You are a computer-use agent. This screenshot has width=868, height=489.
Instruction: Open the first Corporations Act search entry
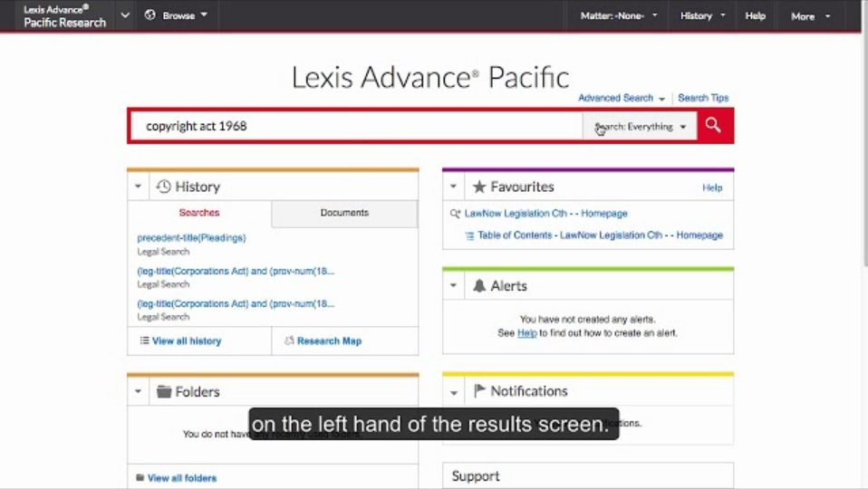[236, 271]
